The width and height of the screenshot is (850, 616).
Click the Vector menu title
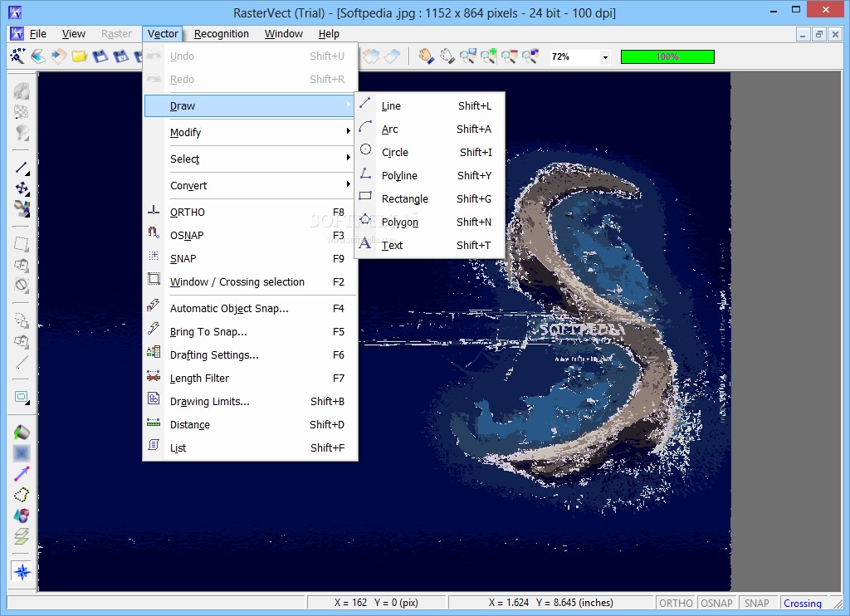pos(163,33)
